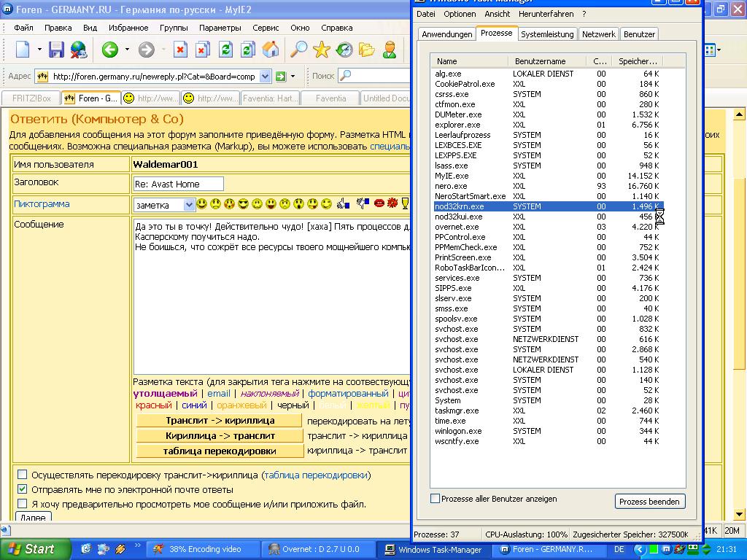Image resolution: width=747 pixels, height=560 pixels.
Task: Click the 'таблица перекодировки' button
Action: coord(220,451)
